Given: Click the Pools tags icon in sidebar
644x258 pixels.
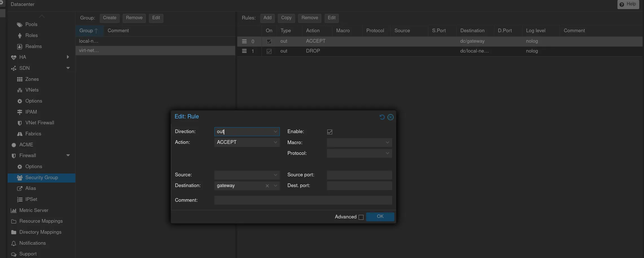Looking at the screenshot, I should coord(19,25).
